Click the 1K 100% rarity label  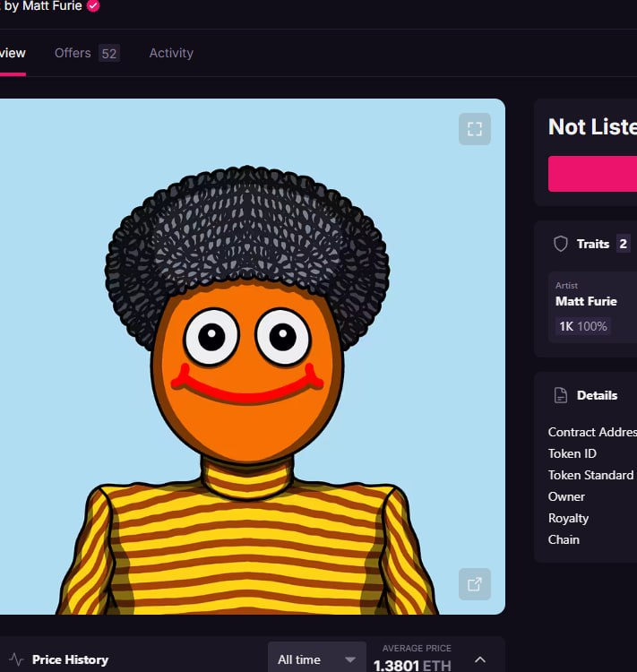click(583, 326)
